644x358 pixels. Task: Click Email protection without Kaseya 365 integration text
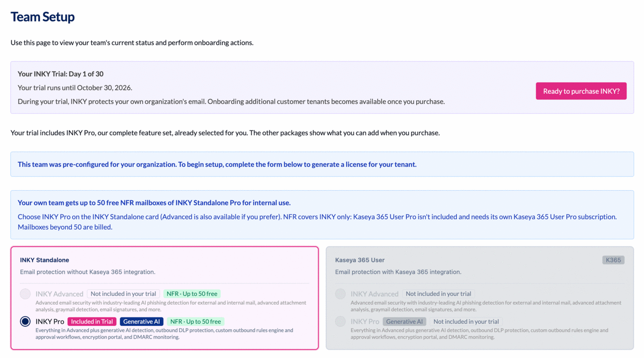[x=87, y=272]
